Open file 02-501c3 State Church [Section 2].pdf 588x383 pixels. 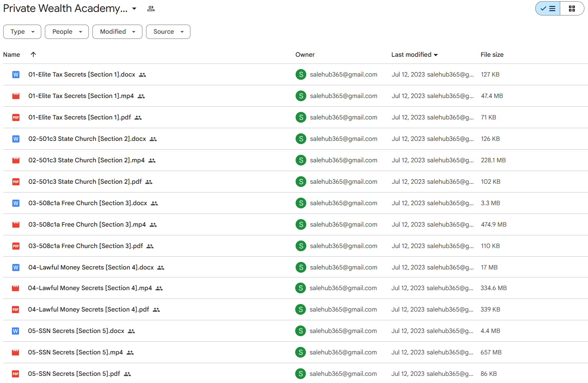[85, 182]
